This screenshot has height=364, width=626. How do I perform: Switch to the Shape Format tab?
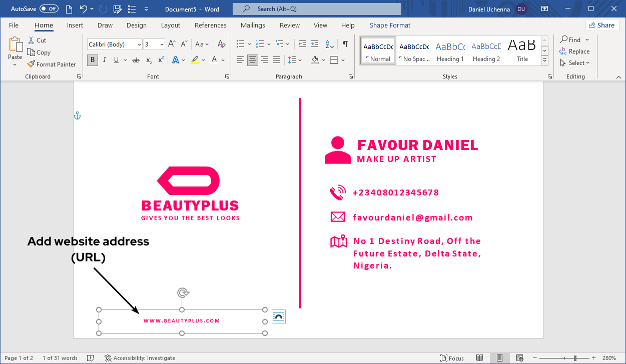coord(390,25)
